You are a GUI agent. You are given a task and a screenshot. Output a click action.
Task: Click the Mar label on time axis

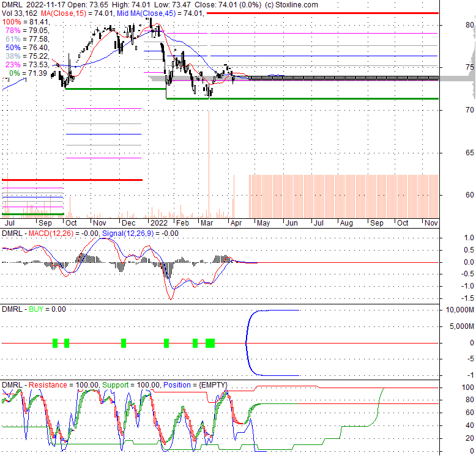(207, 223)
